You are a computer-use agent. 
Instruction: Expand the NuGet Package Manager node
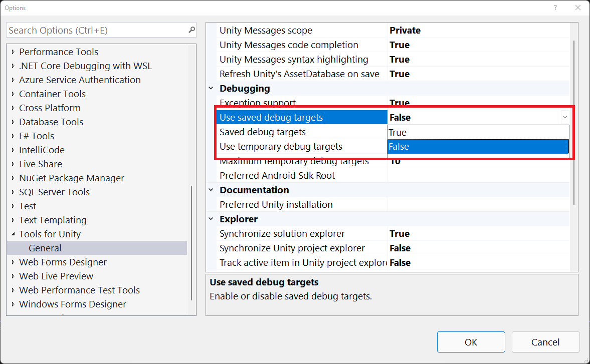[x=13, y=178]
